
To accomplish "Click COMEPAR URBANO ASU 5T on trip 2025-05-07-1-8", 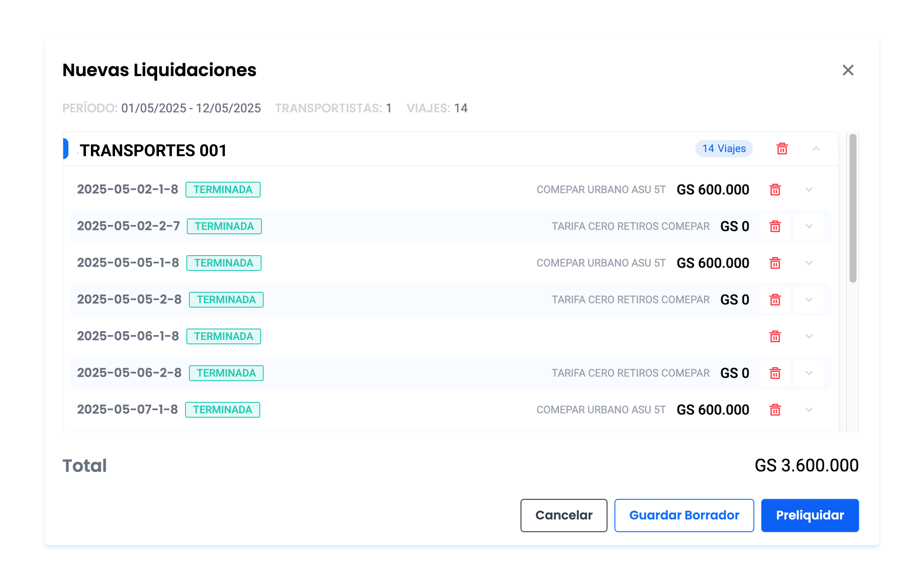I will coord(601,410).
